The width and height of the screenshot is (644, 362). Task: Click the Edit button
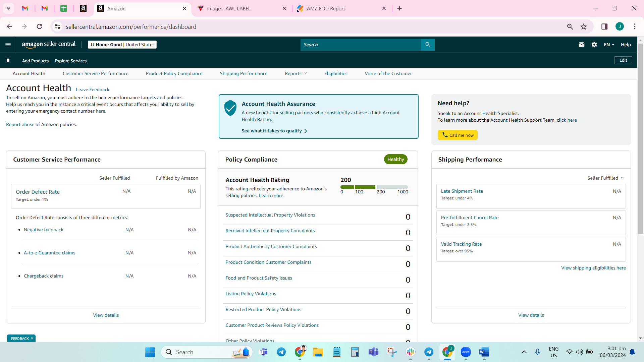(623, 60)
